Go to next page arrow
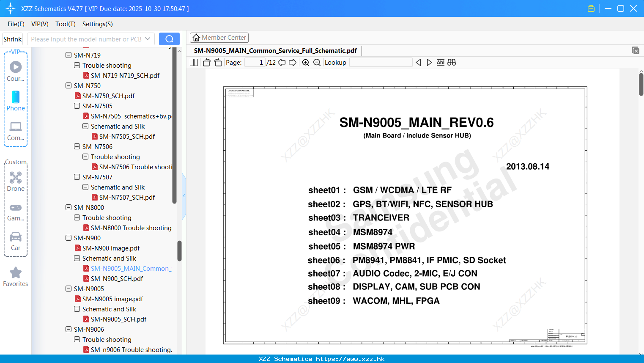The width and height of the screenshot is (644, 363). [x=293, y=62]
